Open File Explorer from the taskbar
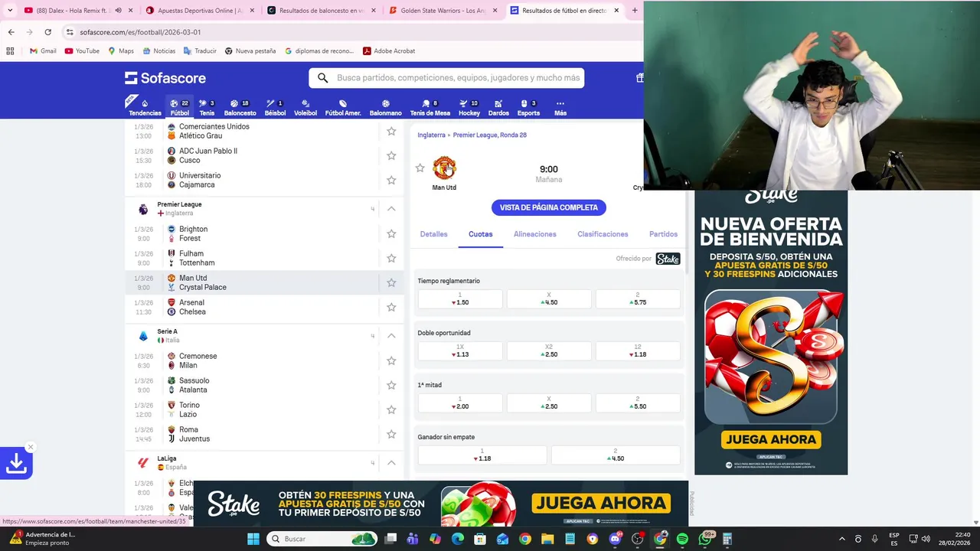Image resolution: width=980 pixels, height=551 pixels. coord(547,539)
